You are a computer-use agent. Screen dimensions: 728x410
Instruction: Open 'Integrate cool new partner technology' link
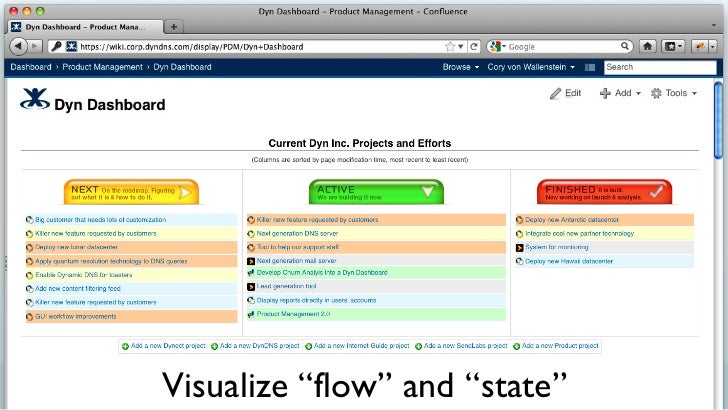click(579, 234)
